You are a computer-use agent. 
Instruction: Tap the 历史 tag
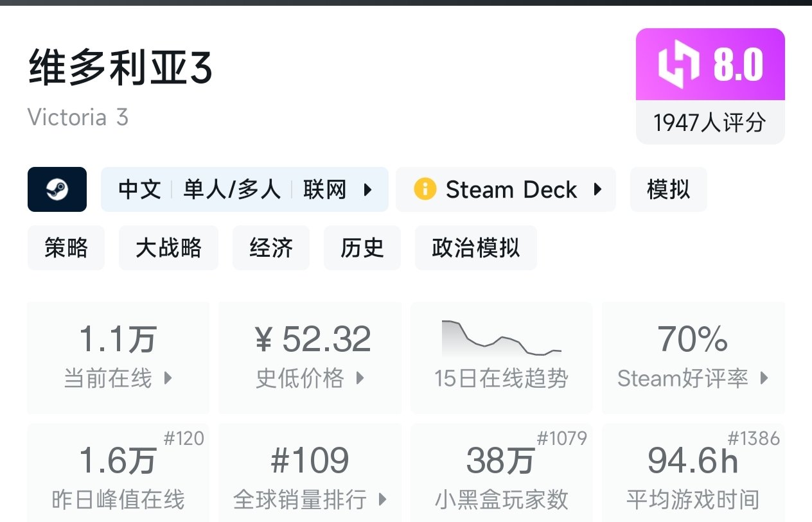point(362,247)
